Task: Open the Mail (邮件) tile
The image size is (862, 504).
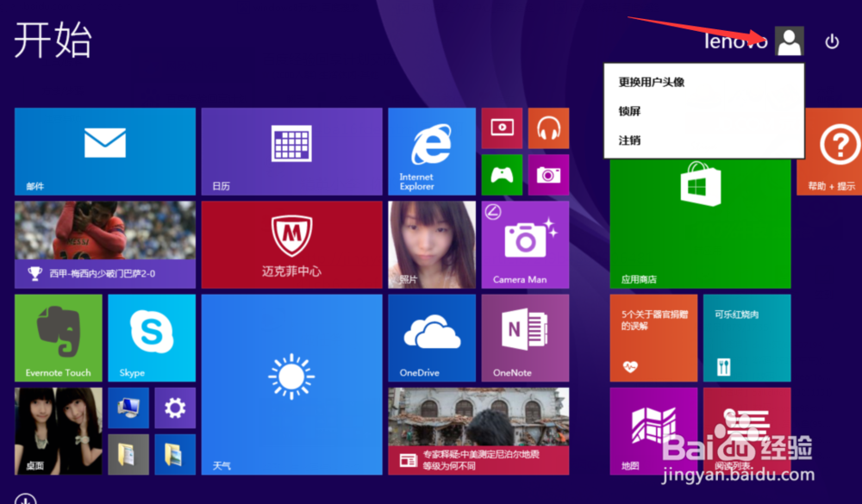Action: pos(105,151)
